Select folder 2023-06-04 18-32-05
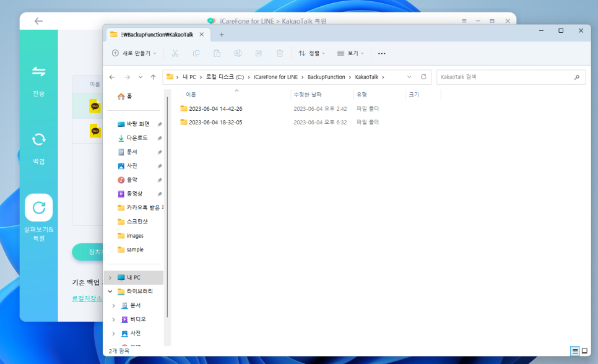Image resolution: width=598 pixels, height=364 pixels. pos(215,122)
